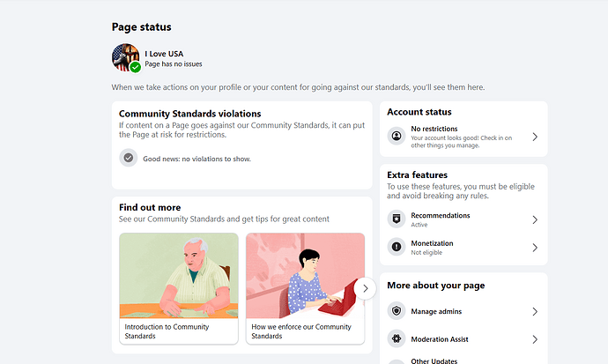The height and width of the screenshot is (364, 608).
Task: Click the gray checkmark no violations icon
Action: [x=129, y=158]
